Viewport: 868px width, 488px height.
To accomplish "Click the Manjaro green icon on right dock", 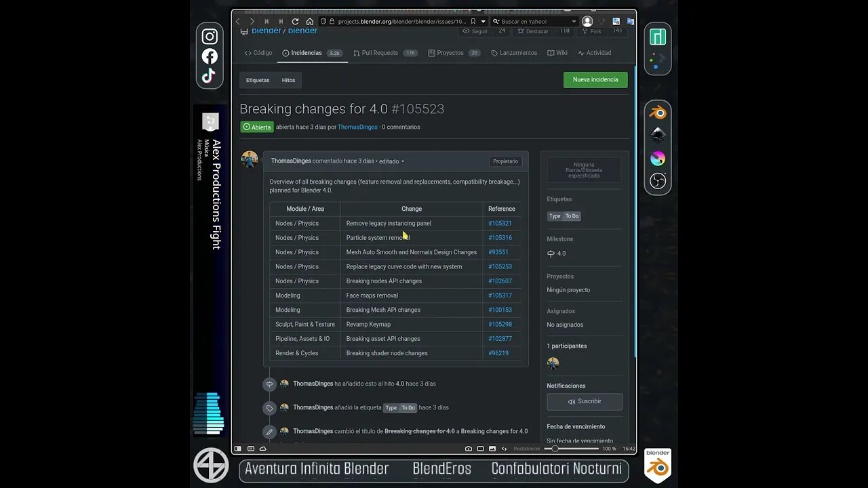I will (658, 37).
